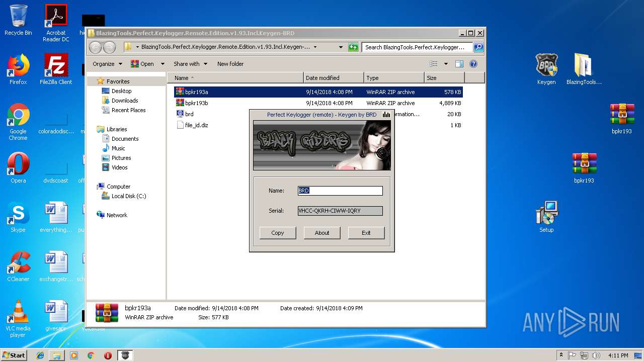This screenshot has height=362, width=644.
Task: Toggle the preview pane in Explorer
Action: pos(459,64)
